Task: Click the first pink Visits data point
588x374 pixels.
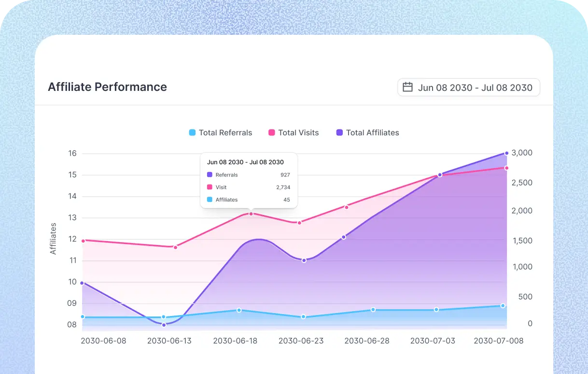Action: point(83,241)
